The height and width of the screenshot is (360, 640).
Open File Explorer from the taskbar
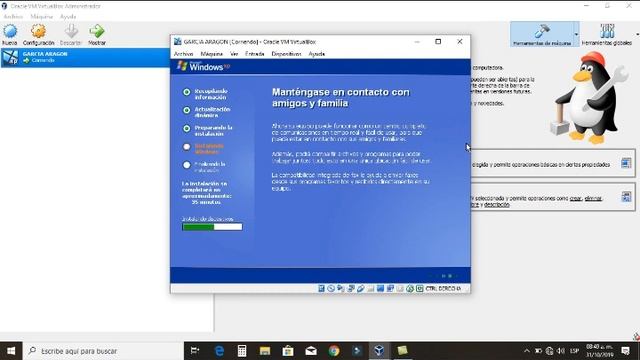coord(265,351)
